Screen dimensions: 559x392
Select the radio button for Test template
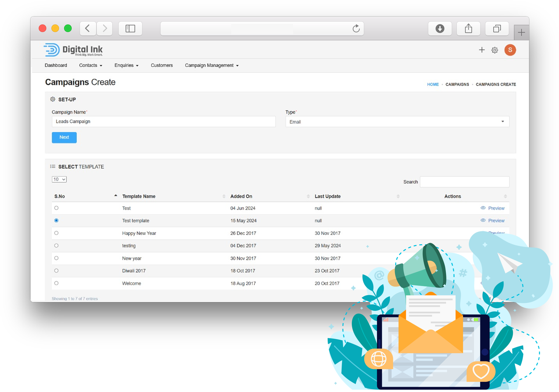pos(56,220)
